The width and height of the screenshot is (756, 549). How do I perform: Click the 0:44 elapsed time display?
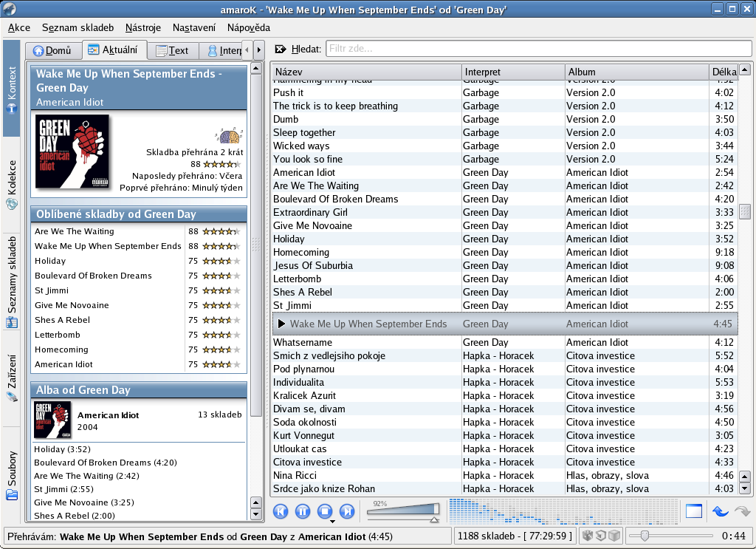click(x=734, y=536)
